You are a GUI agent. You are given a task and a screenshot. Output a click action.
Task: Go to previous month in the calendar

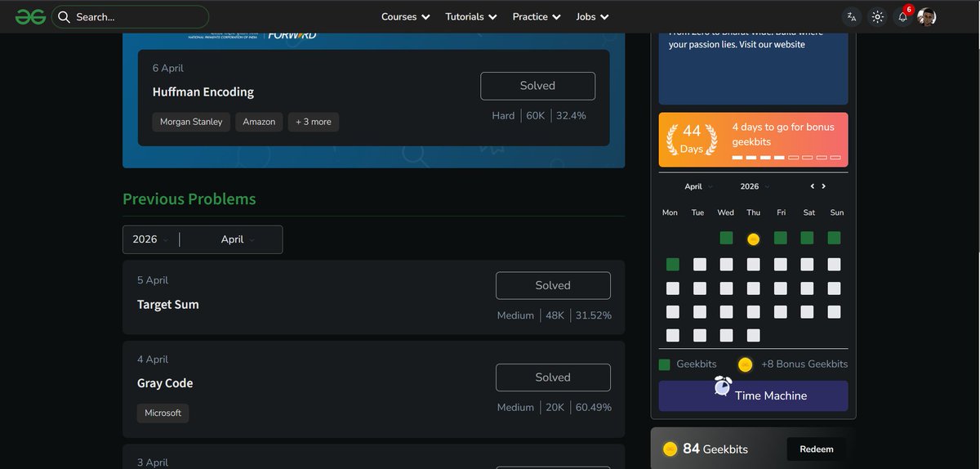pyautogui.click(x=813, y=186)
